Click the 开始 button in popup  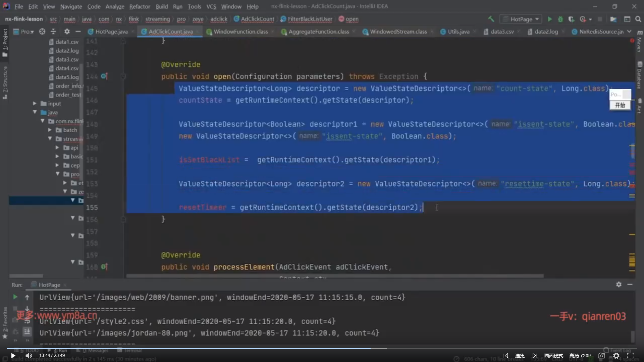620,105
